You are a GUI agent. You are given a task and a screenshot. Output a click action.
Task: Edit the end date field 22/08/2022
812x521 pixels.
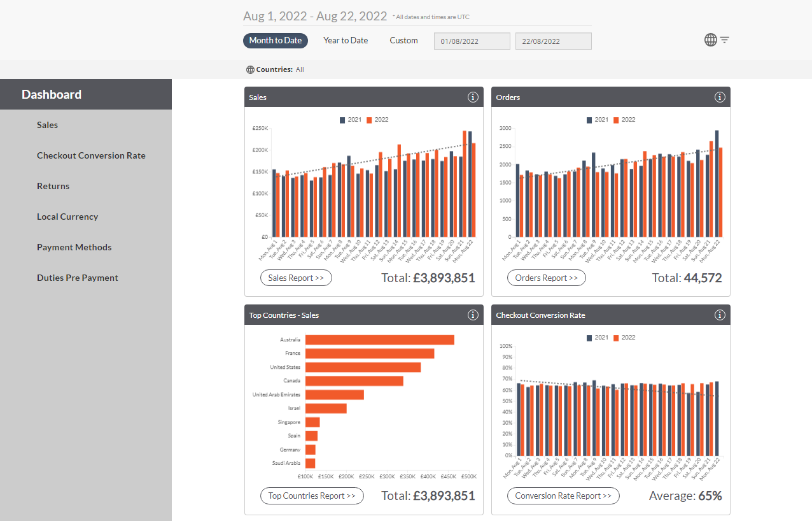click(554, 41)
